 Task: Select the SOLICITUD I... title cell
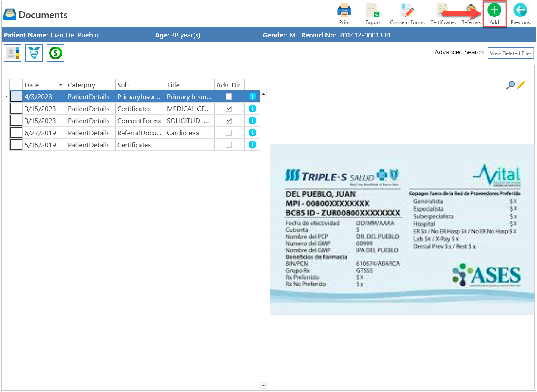pyautogui.click(x=190, y=121)
